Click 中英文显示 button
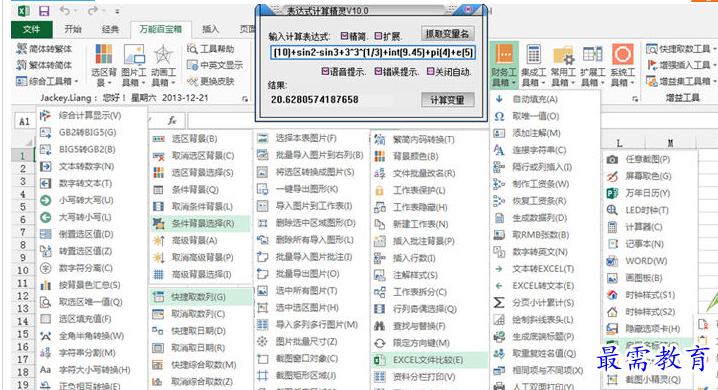The width and height of the screenshot is (718, 390). 215,65
